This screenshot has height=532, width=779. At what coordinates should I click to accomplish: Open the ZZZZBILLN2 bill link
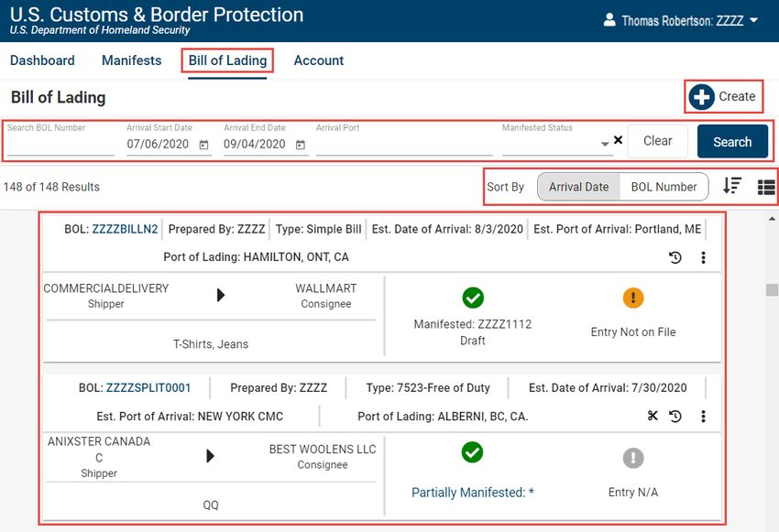tap(125, 229)
